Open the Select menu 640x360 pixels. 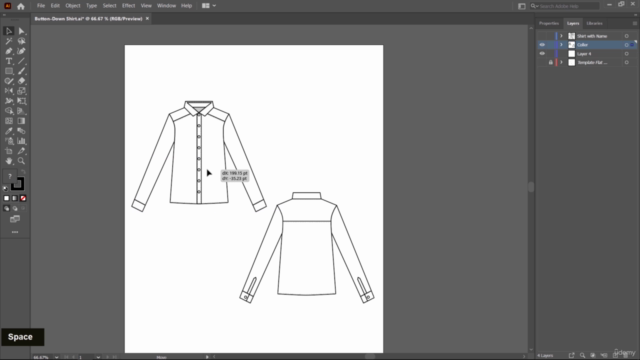109,6
